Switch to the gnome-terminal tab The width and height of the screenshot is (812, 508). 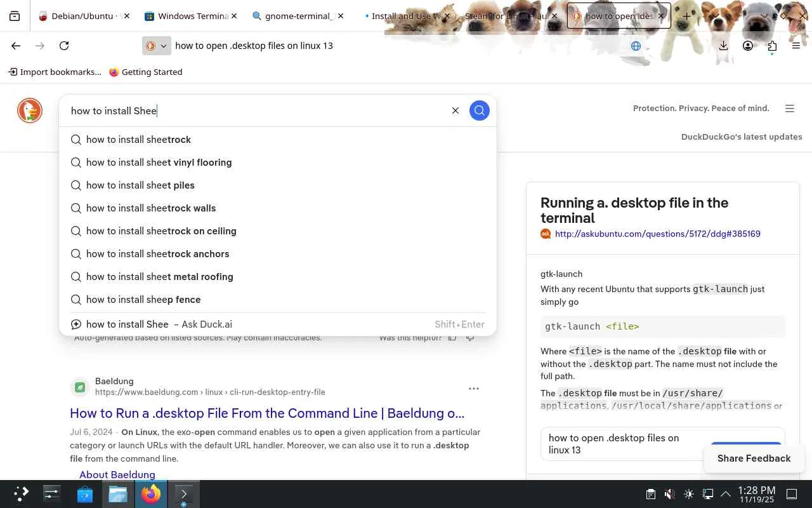pos(299,16)
